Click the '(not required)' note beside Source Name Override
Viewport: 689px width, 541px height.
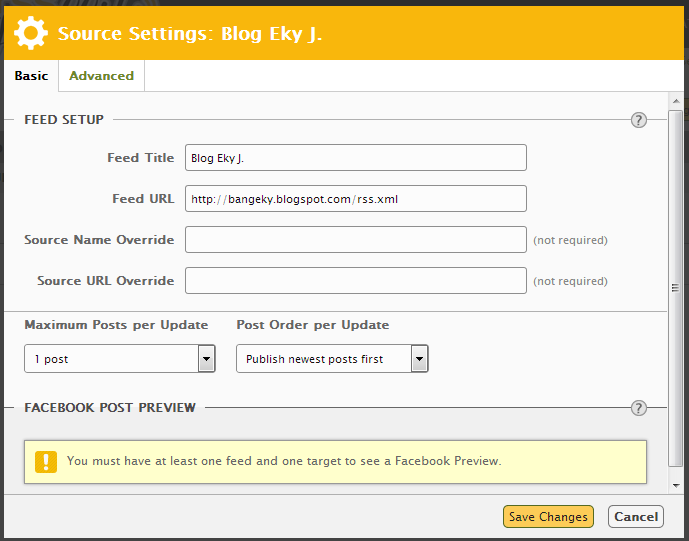click(570, 240)
